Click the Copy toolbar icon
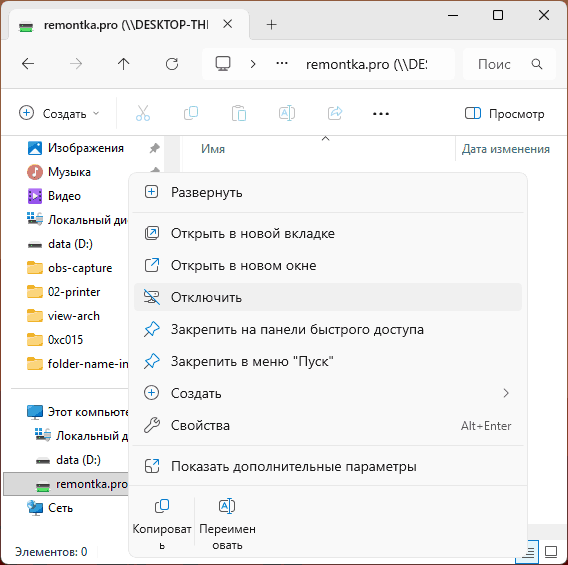 tap(191, 113)
